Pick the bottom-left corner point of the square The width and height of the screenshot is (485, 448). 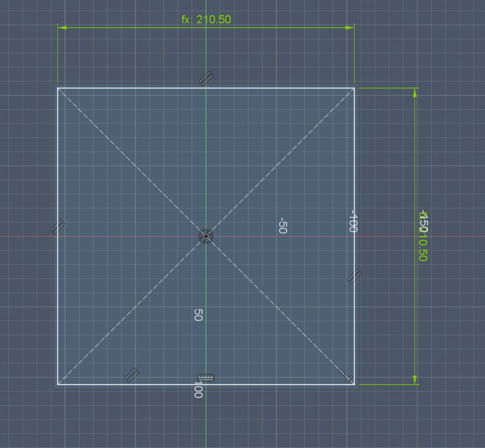57,385
